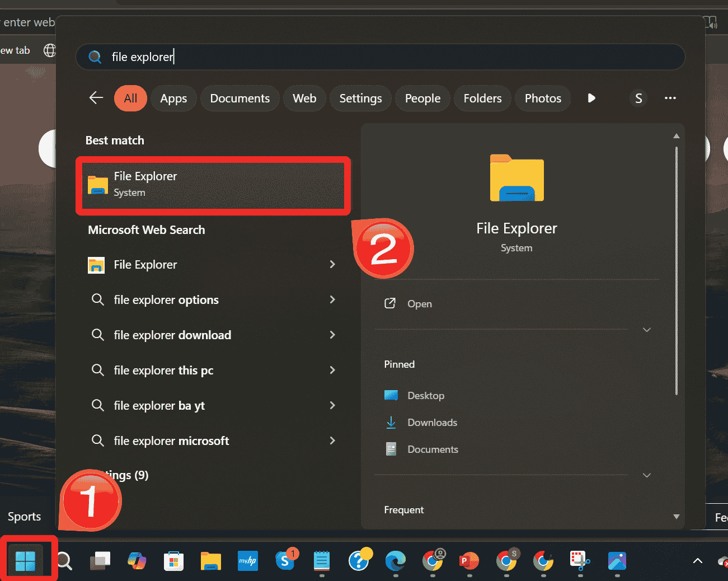
Task: Open the Photos app from the taskbar
Action: tap(617, 561)
